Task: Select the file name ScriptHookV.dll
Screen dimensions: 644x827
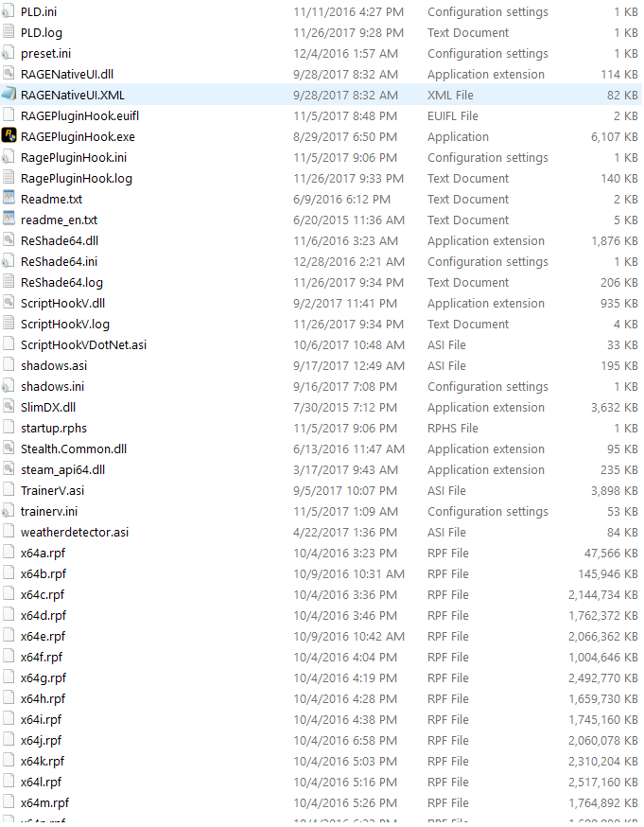Action: (62, 304)
